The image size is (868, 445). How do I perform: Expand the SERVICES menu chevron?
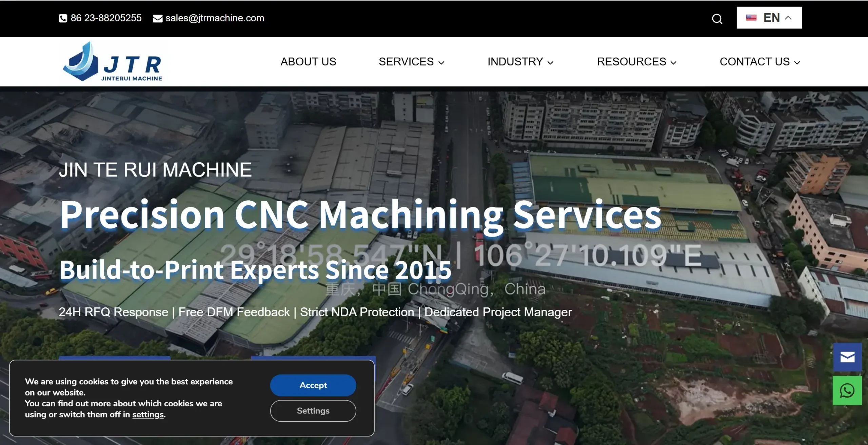coord(441,62)
